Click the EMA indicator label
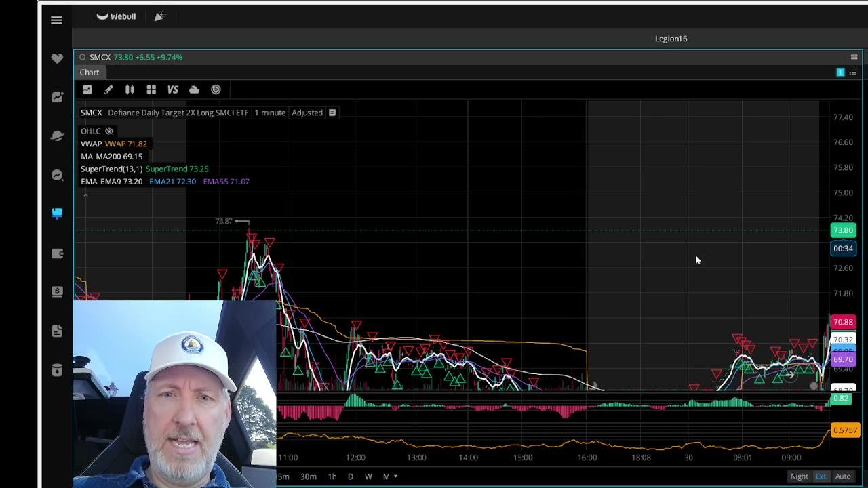868x488 pixels. coord(89,182)
